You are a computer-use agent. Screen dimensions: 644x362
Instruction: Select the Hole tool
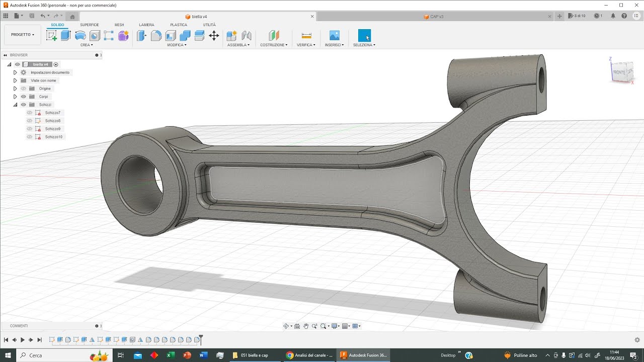(95, 36)
